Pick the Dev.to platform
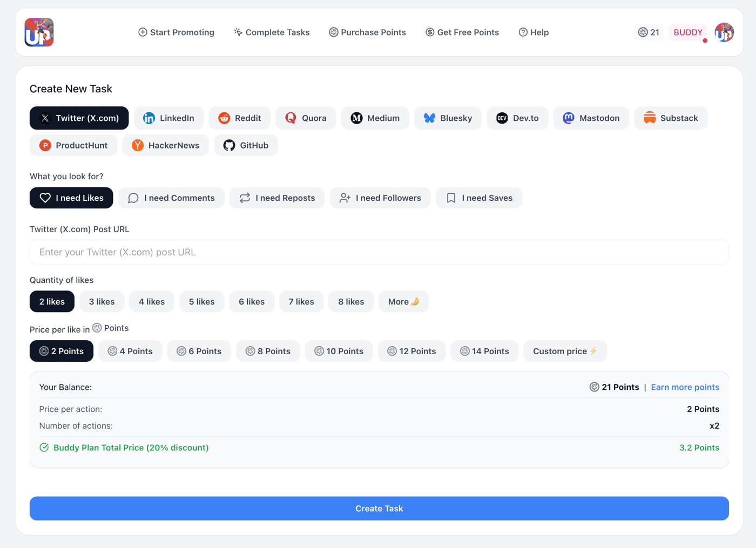756x548 pixels. pyautogui.click(x=517, y=118)
